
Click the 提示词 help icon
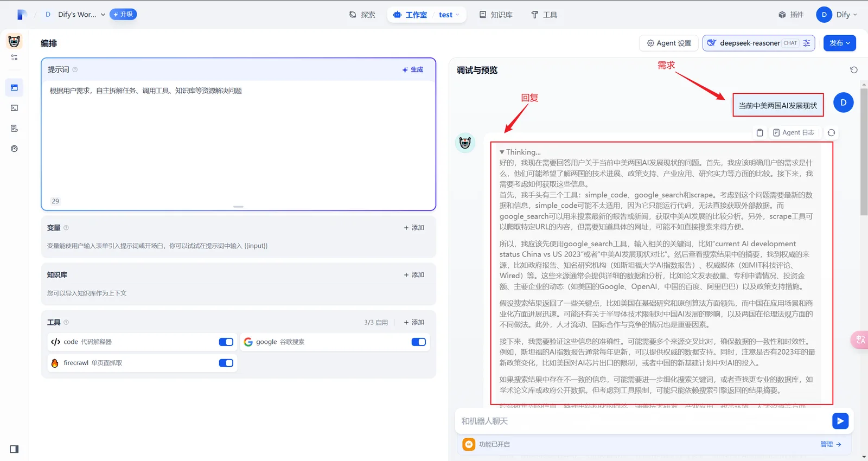click(75, 69)
